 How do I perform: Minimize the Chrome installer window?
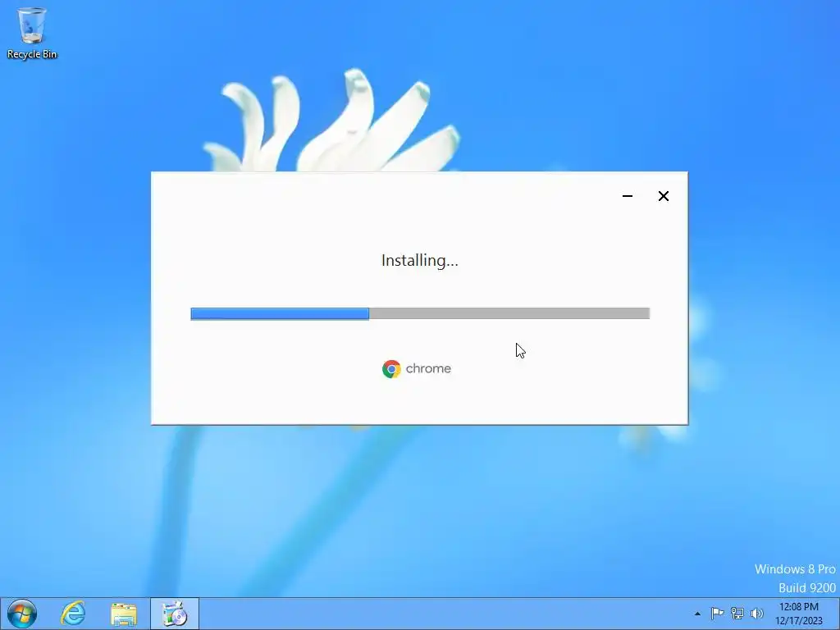click(x=628, y=196)
